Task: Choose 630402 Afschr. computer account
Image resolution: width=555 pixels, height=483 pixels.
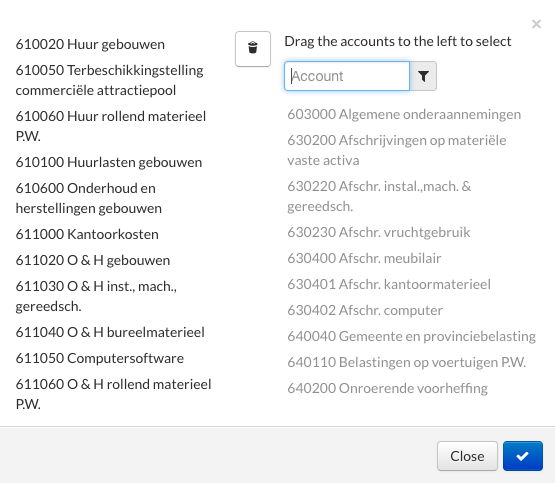Action: [x=365, y=310]
